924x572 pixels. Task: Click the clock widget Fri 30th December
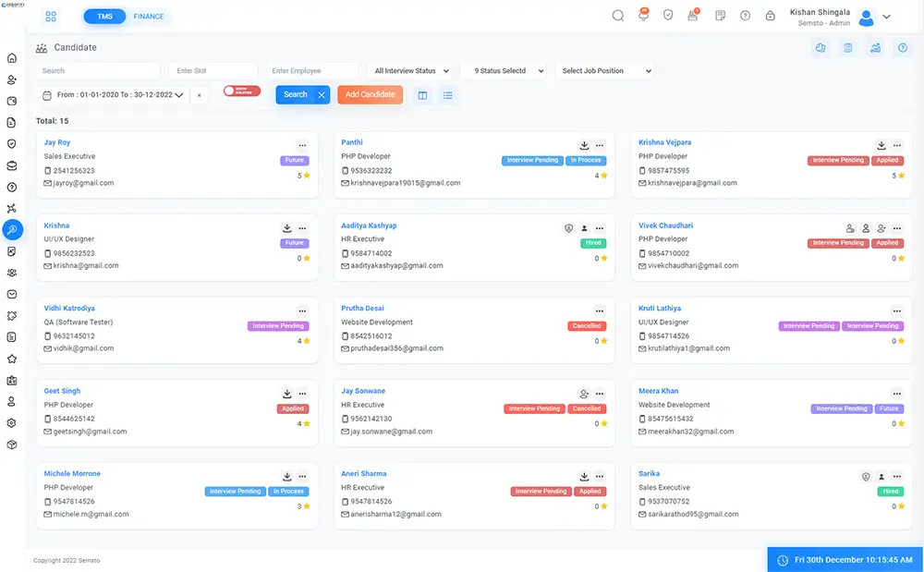point(845,560)
